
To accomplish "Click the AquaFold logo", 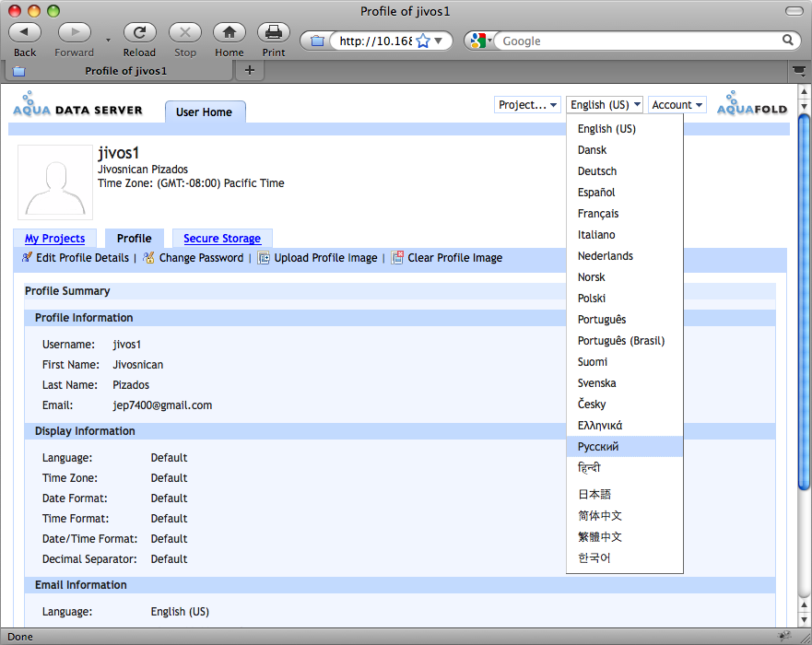I will click(752, 103).
